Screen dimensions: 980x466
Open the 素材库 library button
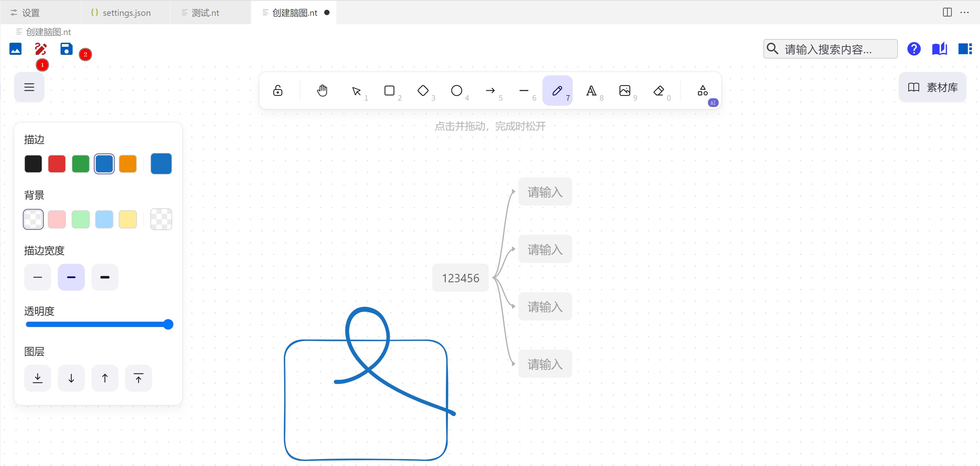tap(933, 87)
